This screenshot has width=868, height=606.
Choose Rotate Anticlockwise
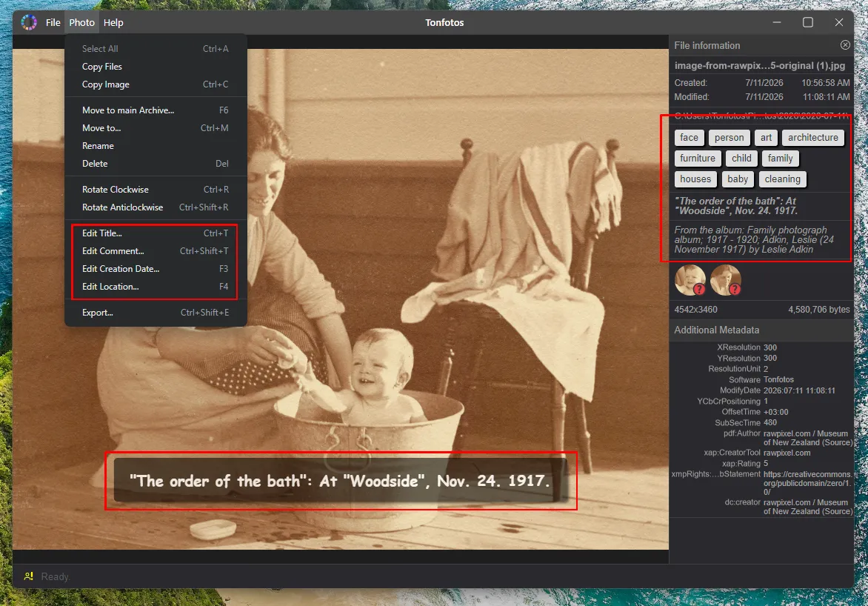pyautogui.click(x=155, y=207)
